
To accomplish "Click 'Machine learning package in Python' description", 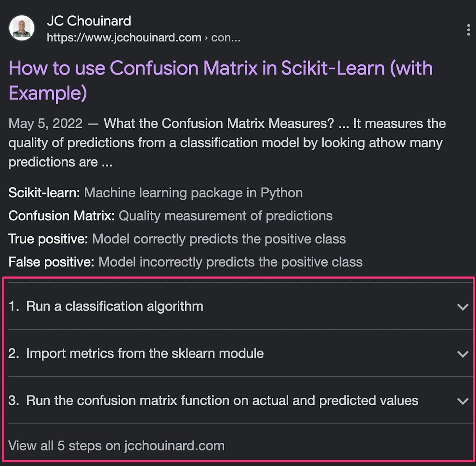I will [193, 193].
